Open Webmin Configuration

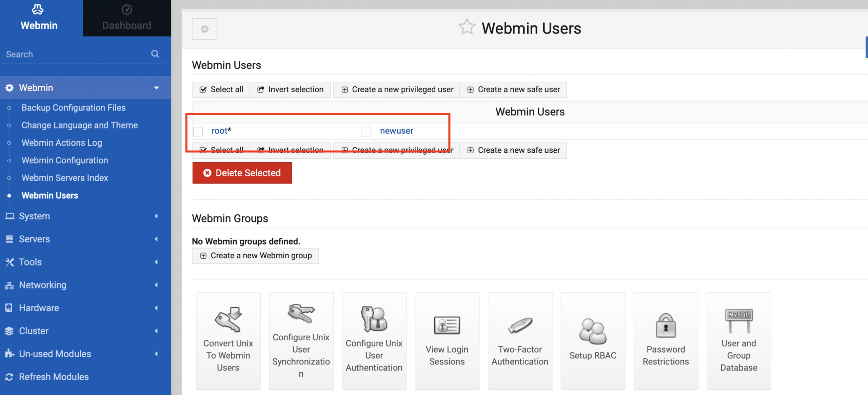(65, 160)
